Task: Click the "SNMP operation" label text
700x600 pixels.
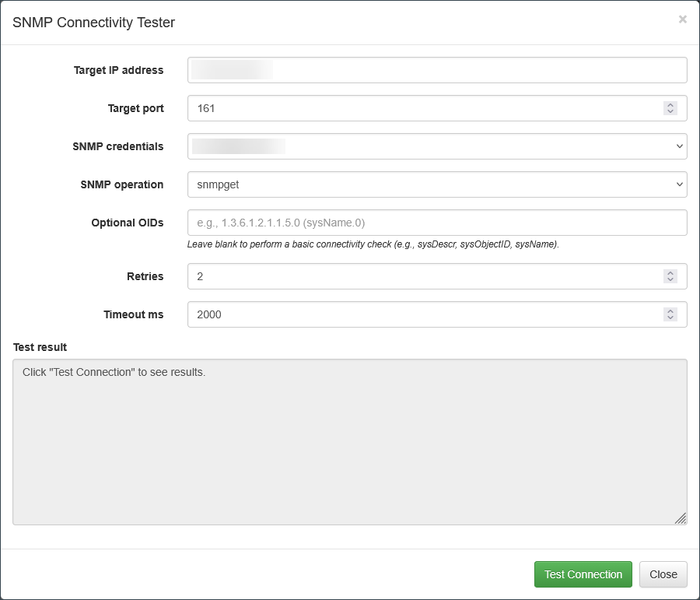Action: tap(122, 184)
